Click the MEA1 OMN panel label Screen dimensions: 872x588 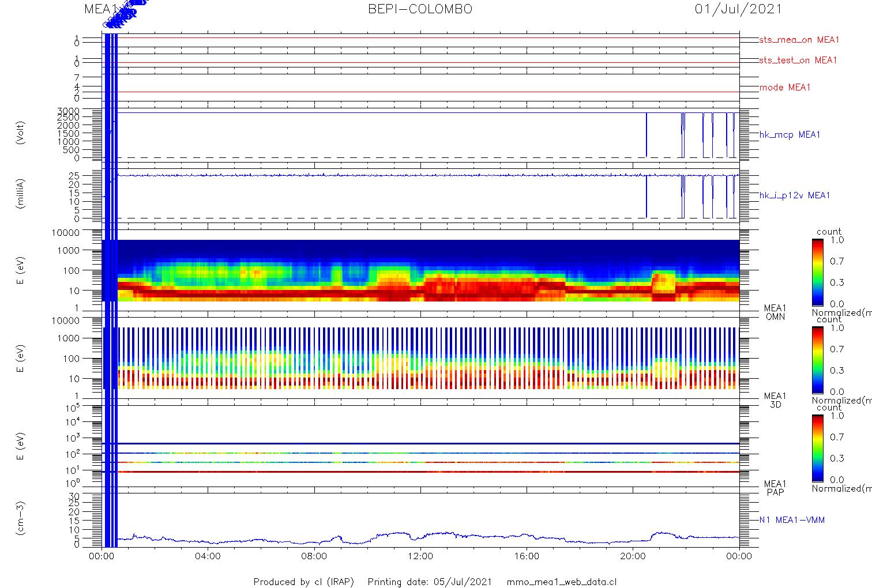pos(776,312)
